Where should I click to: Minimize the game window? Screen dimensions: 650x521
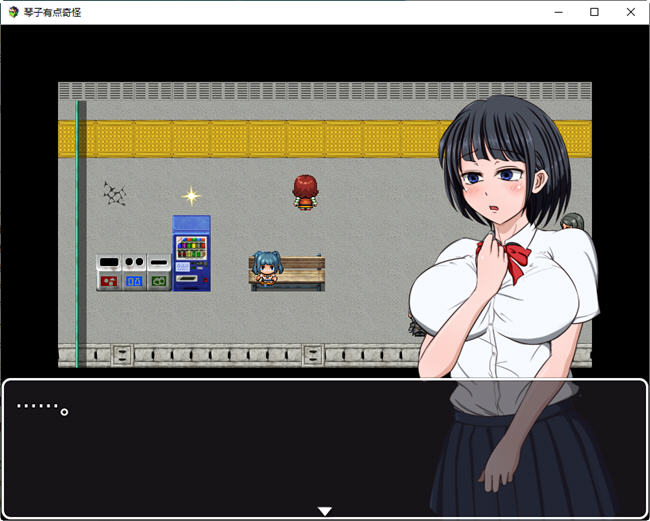pos(558,12)
